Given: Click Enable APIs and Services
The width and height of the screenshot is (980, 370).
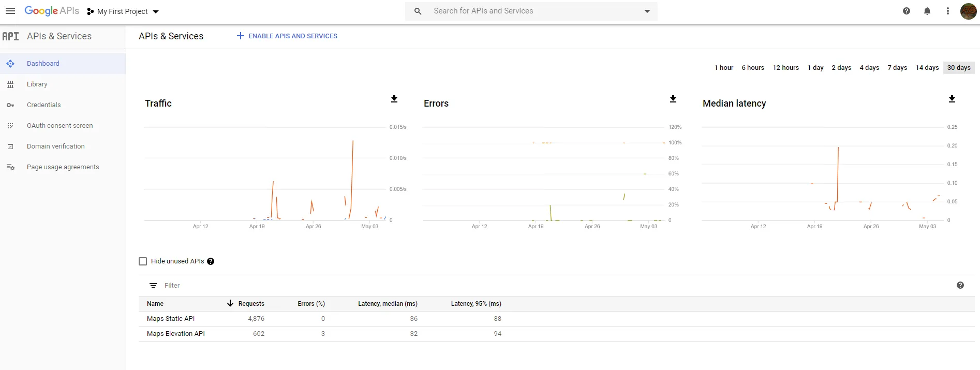Looking at the screenshot, I should [x=287, y=36].
